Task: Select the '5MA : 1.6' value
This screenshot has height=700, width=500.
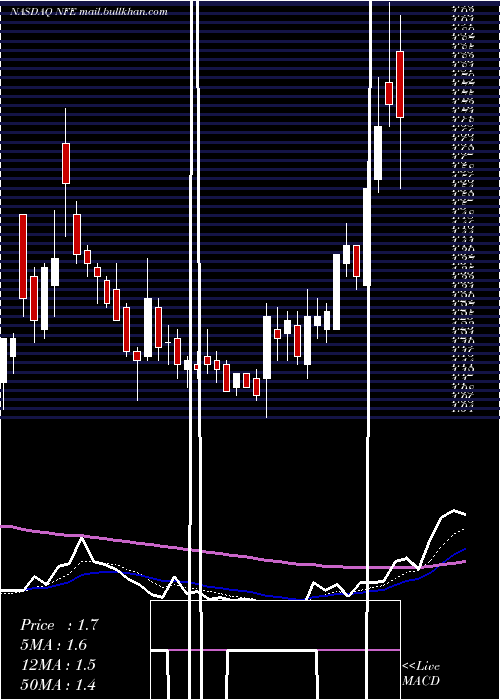Action: point(54,645)
